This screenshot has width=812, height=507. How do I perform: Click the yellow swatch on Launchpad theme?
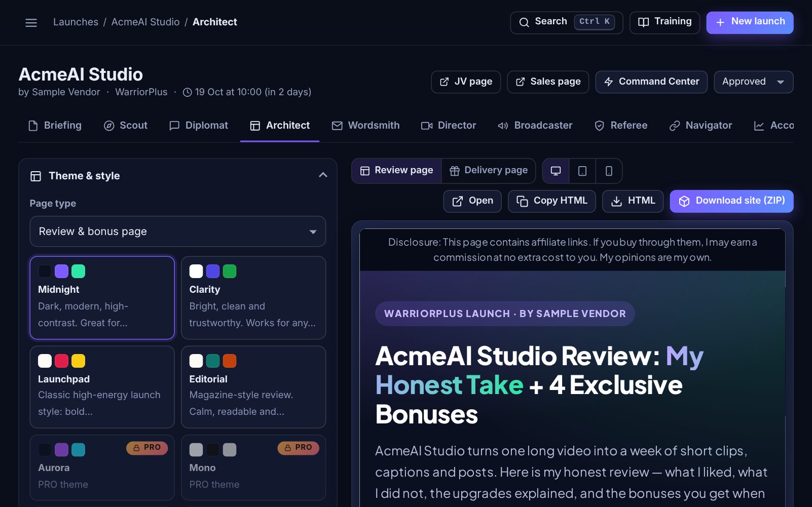point(78,361)
